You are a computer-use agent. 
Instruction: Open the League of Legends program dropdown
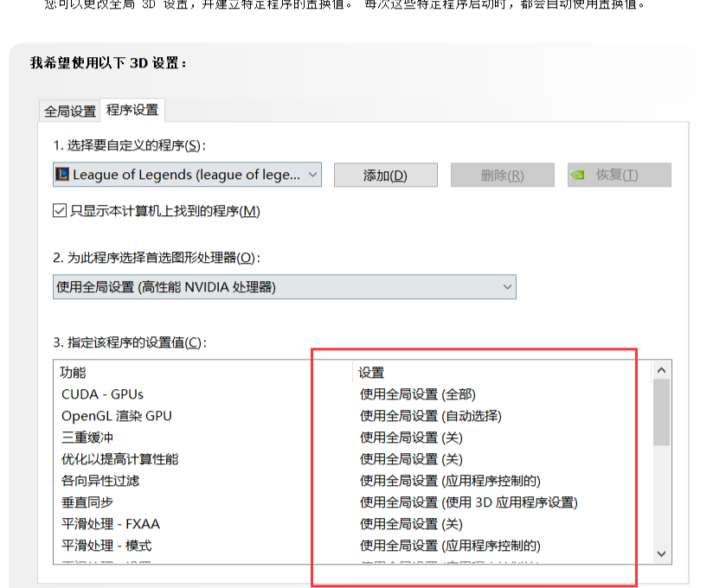point(187,175)
